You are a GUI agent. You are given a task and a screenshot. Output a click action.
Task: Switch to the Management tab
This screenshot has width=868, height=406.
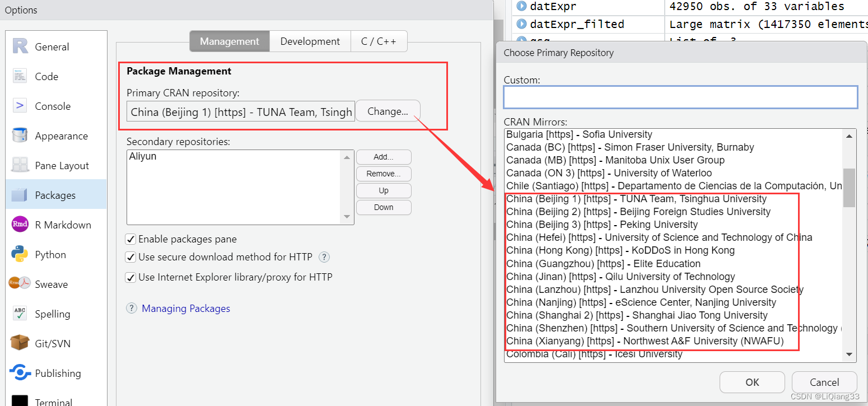[x=230, y=41]
